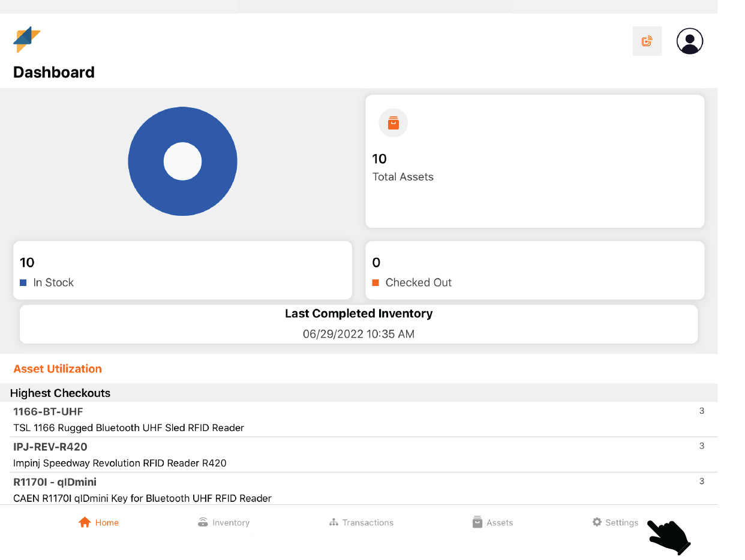Tap the Home house icon
The width and height of the screenshot is (745, 560).
[x=85, y=522]
